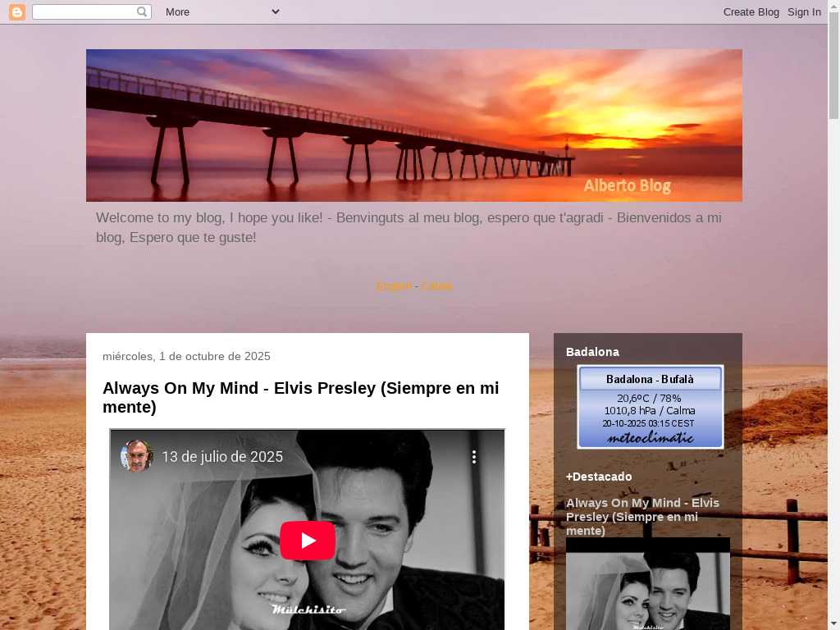840x630 pixels.
Task: Click the search magnifier icon
Action: tap(142, 11)
